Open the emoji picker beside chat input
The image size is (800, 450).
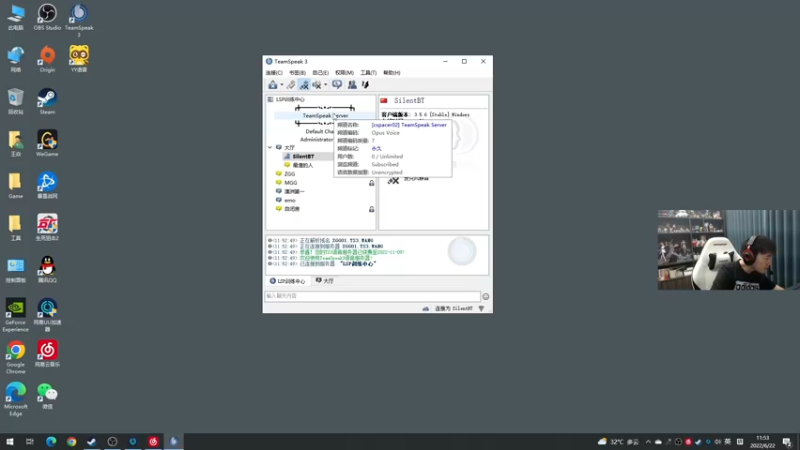tap(486, 296)
